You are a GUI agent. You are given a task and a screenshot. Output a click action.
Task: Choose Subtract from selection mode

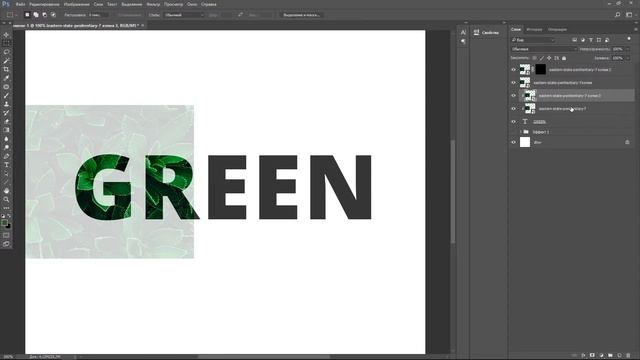coord(44,15)
